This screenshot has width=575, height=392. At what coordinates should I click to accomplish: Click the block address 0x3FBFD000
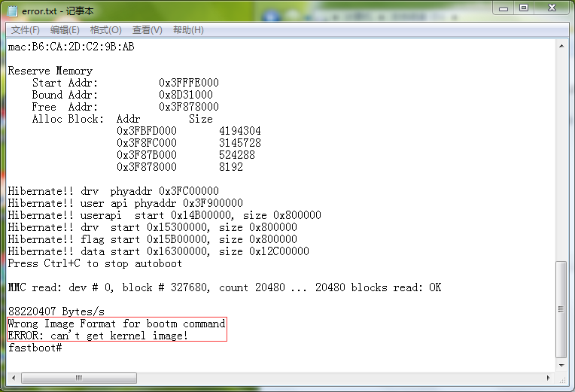pyautogui.click(x=147, y=131)
